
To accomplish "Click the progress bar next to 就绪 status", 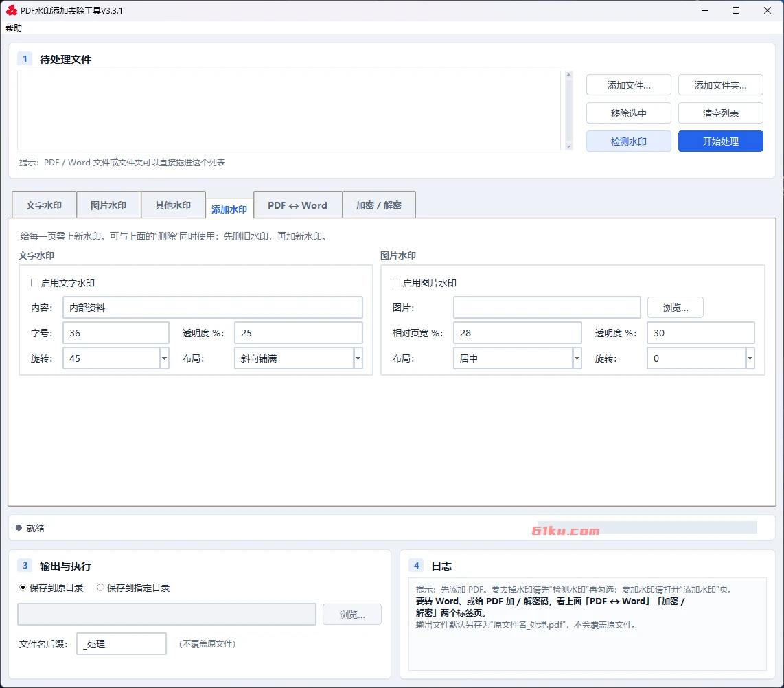I will pos(645,527).
